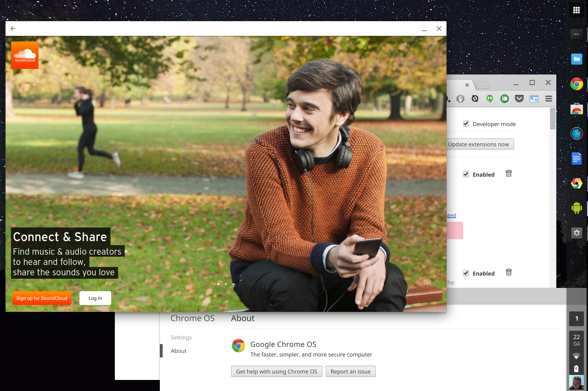Navigate back using browser back arrow
The image size is (588, 391).
[x=13, y=29]
